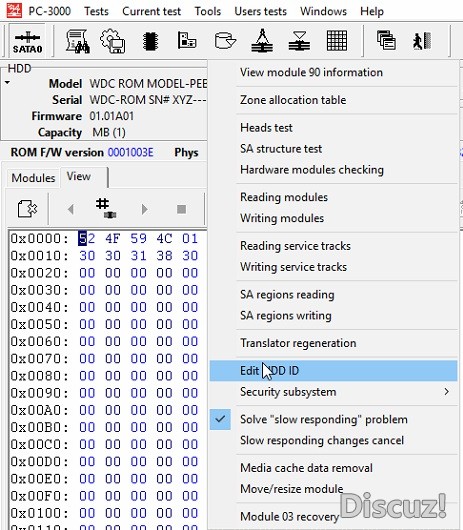The height and width of the screenshot is (530, 463).
Task: Switch to the Modules tab
Action: [x=33, y=177]
